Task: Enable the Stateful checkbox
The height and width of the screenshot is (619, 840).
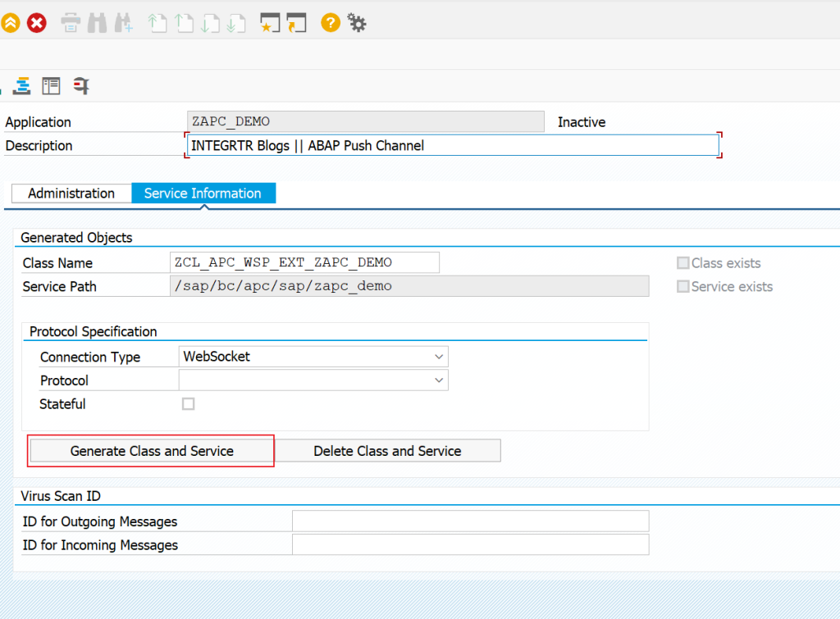Action: coord(188,403)
